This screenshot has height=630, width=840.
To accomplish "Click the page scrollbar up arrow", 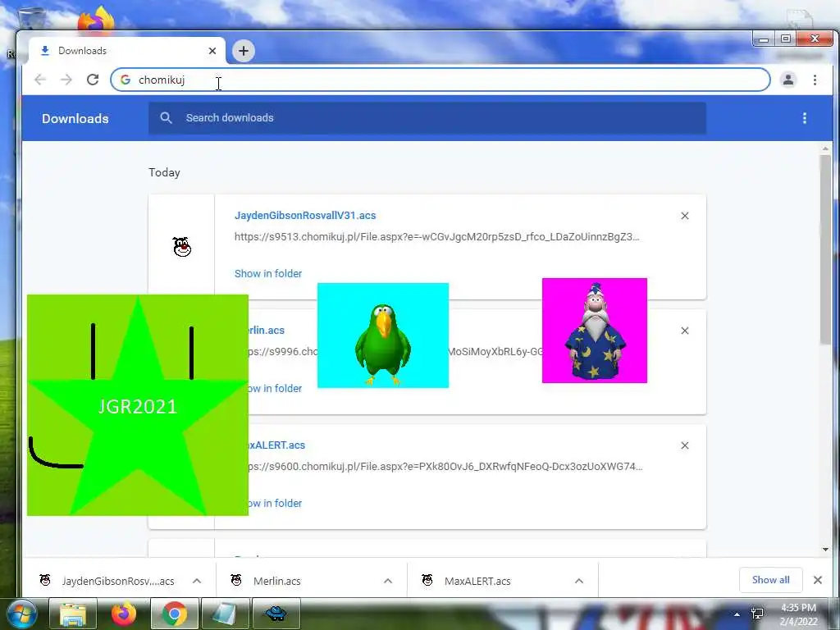I will pos(825,148).
